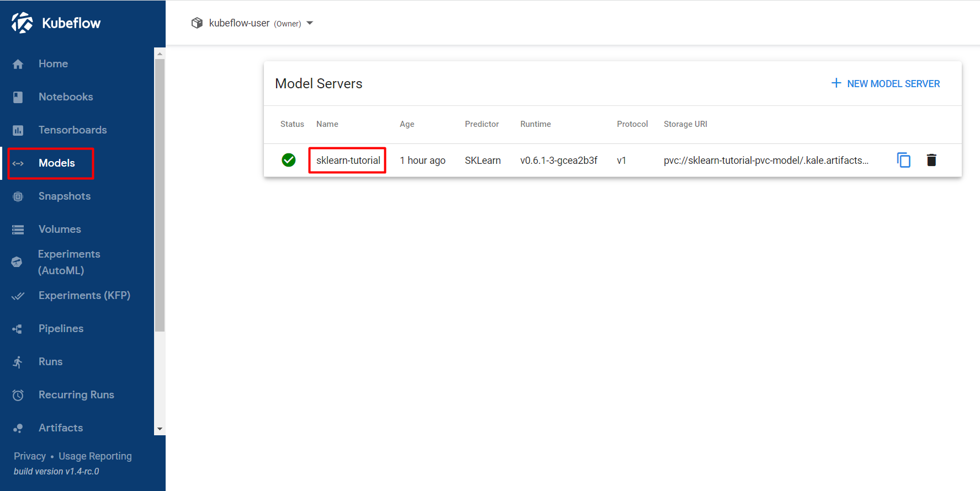Delete the sklearn-tutorial model server
Image resolution: width=980 pixels, height=491 pixels.
pos(931,160)
